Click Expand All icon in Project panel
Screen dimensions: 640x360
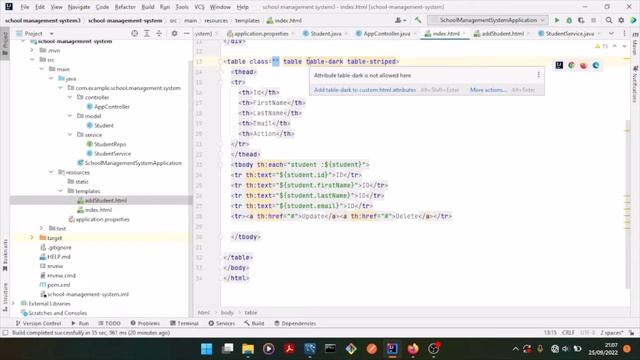[147, 33]
